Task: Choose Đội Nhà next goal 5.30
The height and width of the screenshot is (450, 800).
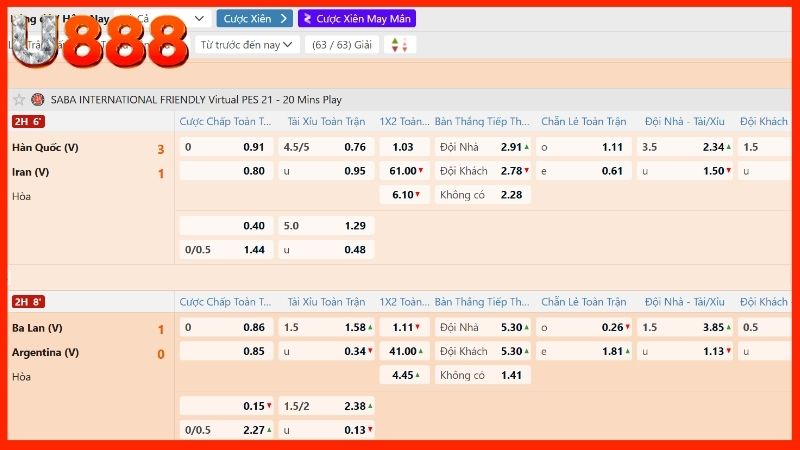Action: click(483, 327)
